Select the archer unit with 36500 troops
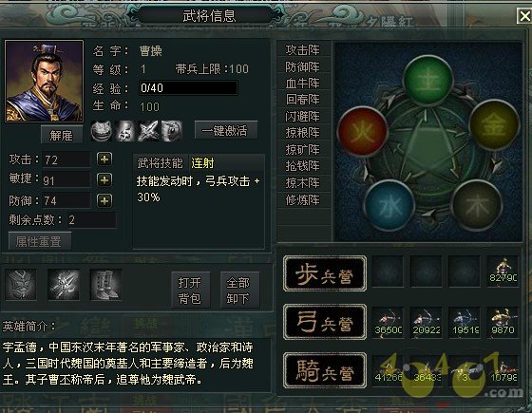 point(389,322)
